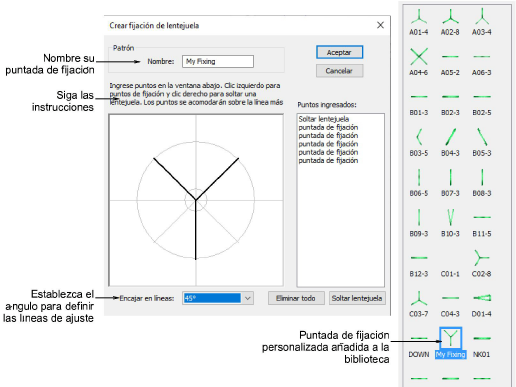Pick the C03-7 three-arm fixing pattern

pyautogui.click(x=419, y=304)
